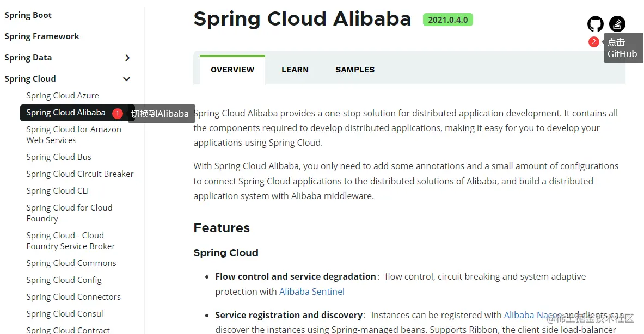Open Spring Cloud for Amazon Web Services
644x334 pixels.
click(x=73, y=135)
